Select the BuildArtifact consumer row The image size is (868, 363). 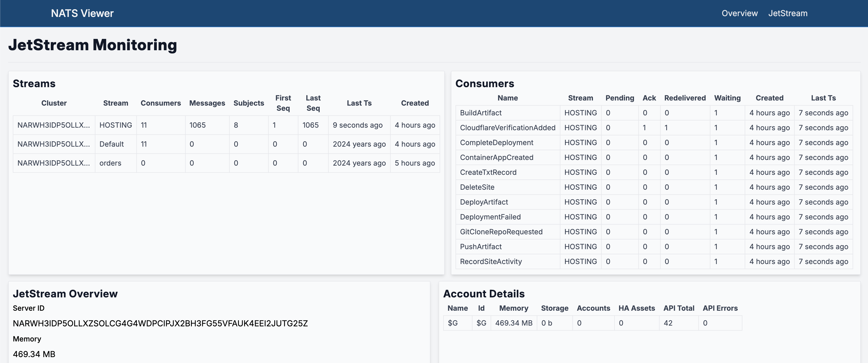click(480, 113)
